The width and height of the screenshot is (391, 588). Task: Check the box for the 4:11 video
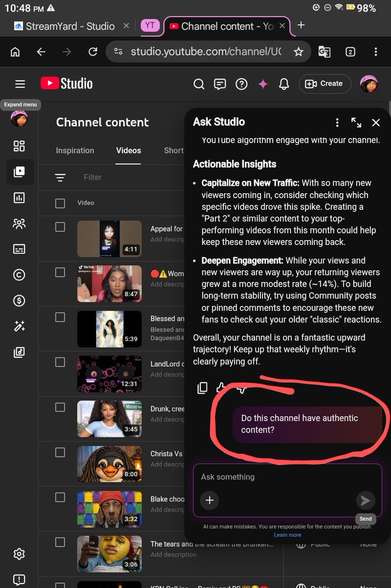pos(60,227)
